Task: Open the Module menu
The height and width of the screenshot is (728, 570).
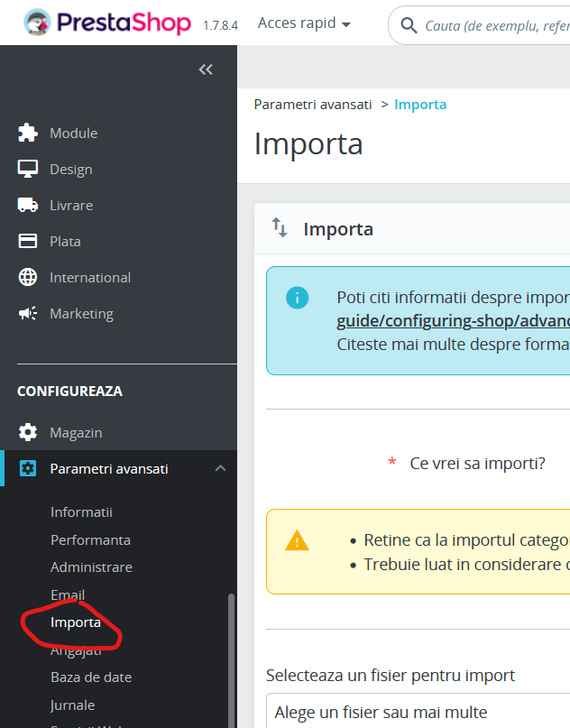Action: 74,134
